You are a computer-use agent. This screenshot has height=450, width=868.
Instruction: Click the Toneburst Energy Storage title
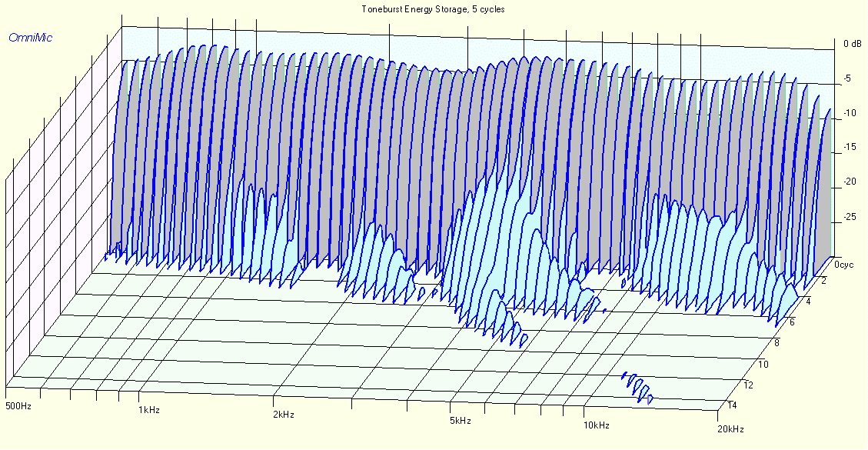pos(433,9)
